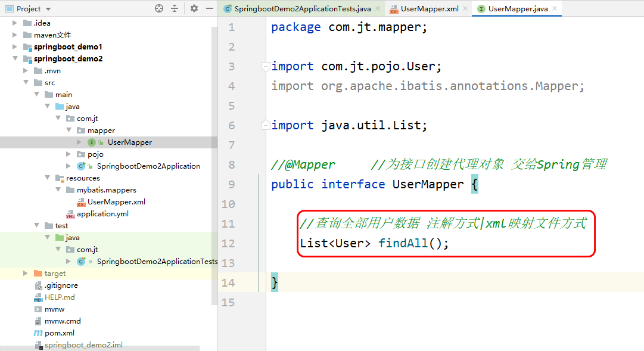The image size is (644, 351).
Task: Expand the .mvn folder
Action: (26, 71)
